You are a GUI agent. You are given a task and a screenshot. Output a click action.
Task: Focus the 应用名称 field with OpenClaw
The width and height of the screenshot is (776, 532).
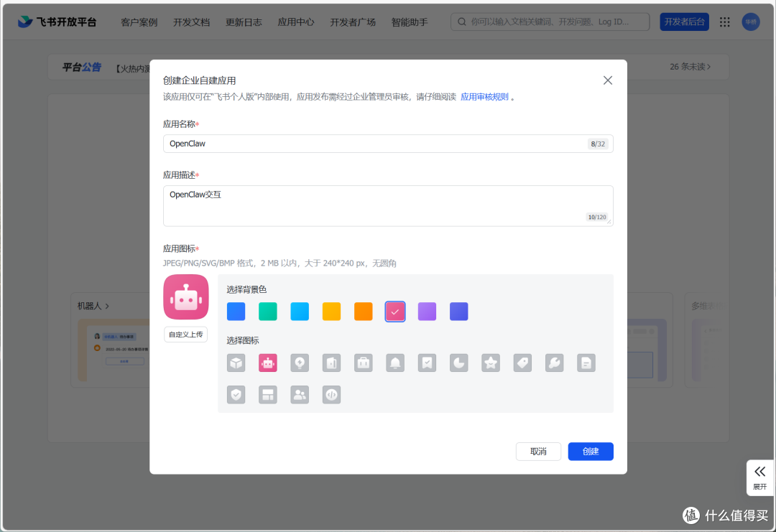388,144
